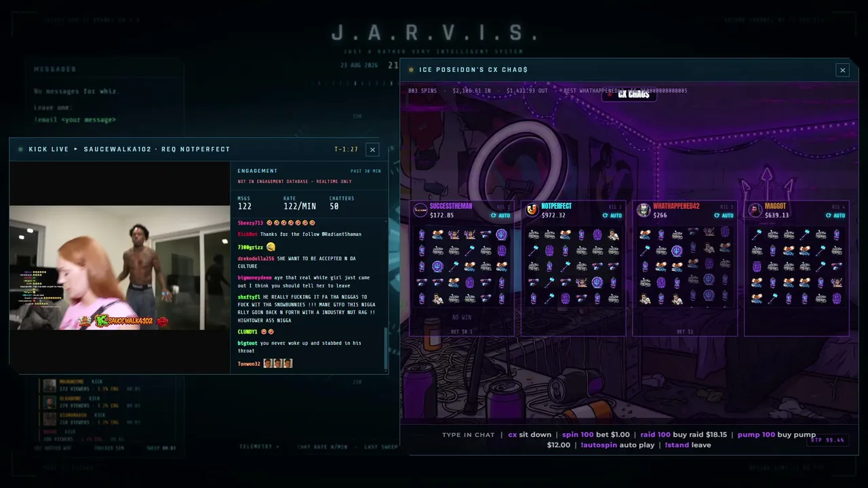
Task: Close the Kick Live stream window
Action: (x=372, y=149)
